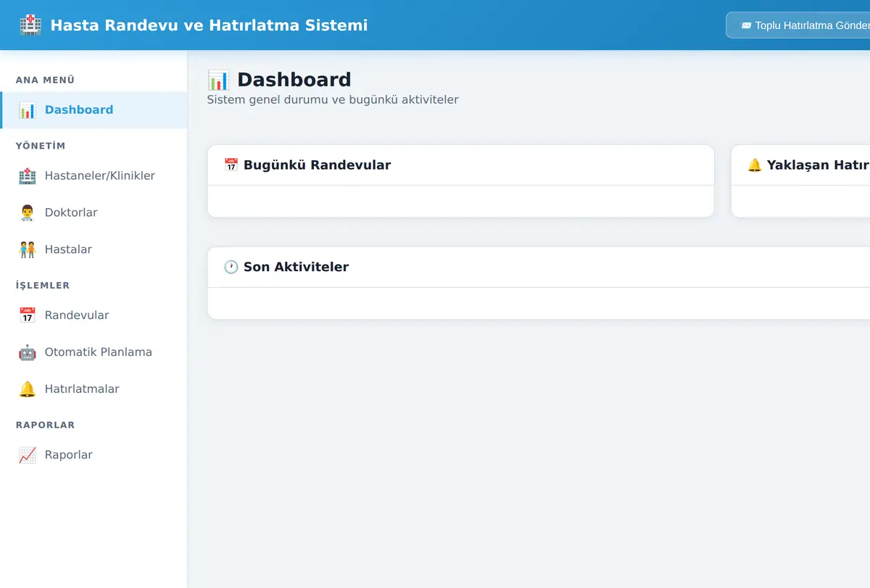Viewport: 870px width, 588px height.
Task: Click the bar chart icon beside Dashboard menu
Action: [27, 110]
